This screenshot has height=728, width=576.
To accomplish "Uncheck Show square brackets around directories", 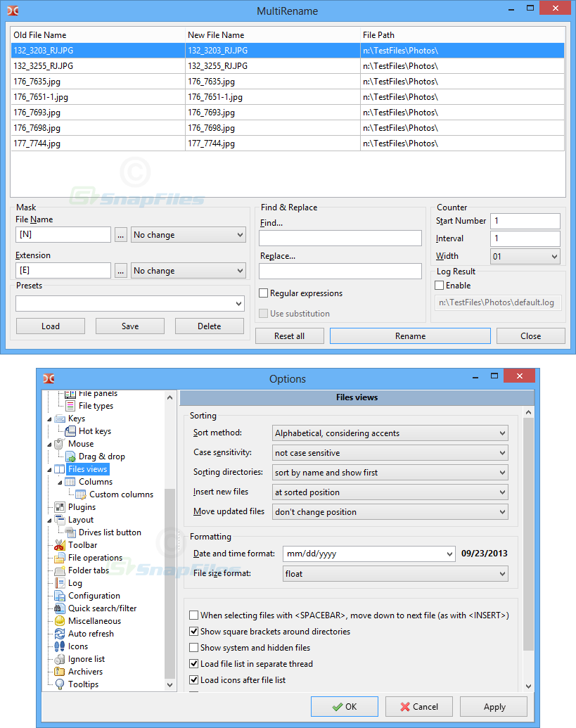I will 194,632.
